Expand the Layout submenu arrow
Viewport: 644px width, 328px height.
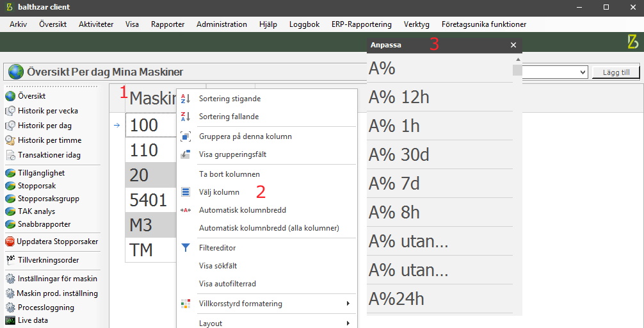click(x=348, y=323)
